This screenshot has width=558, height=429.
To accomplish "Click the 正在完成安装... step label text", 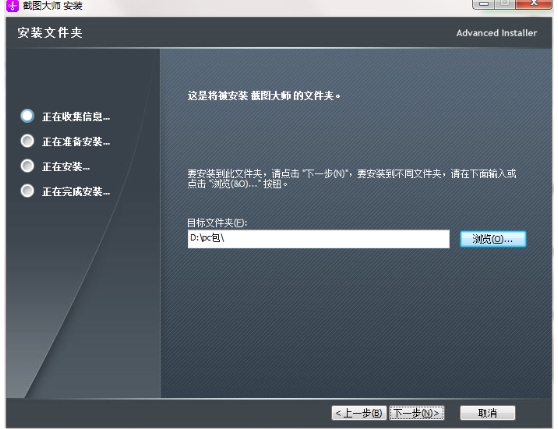I will click(76, 192).
